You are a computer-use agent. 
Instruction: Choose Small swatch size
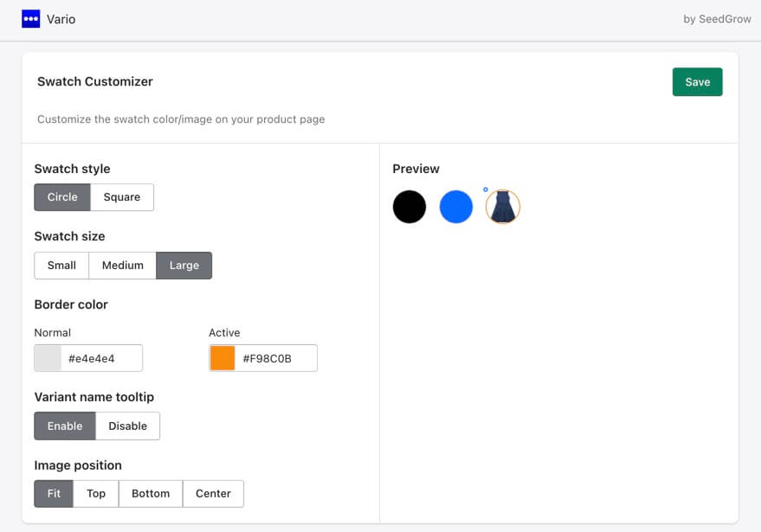pyautogui.click(x=61, y=266)
